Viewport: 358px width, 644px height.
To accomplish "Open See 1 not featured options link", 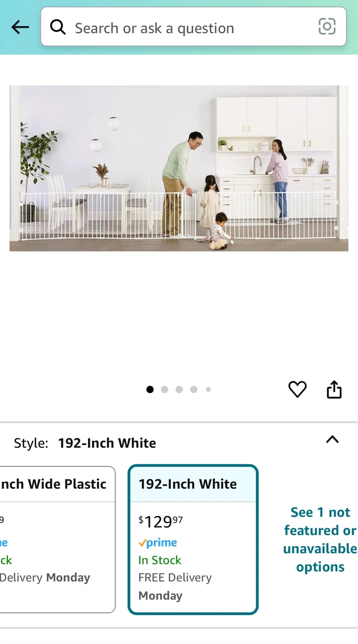I will (x=320, y=539).
